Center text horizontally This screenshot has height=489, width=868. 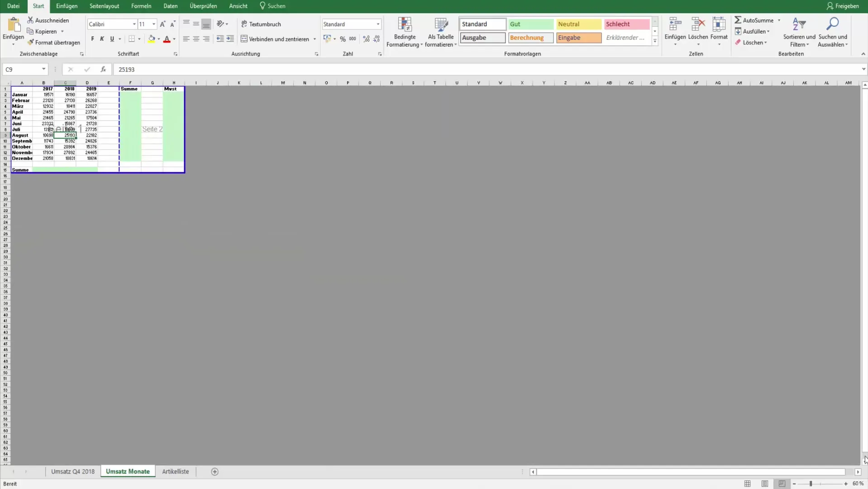pyautogui.click(x=196, y=39)
